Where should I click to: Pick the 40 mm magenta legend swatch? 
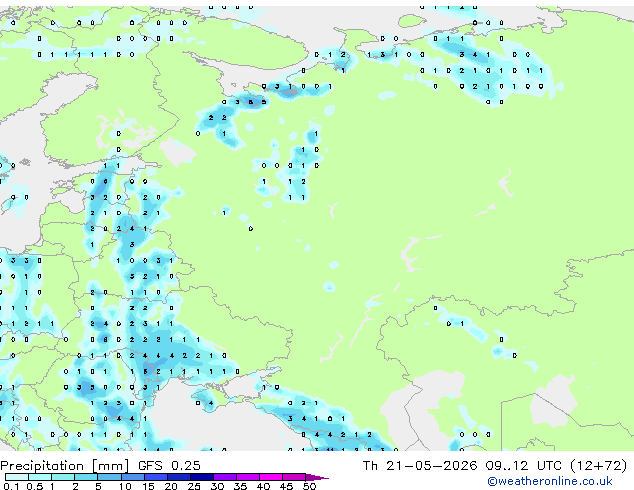[271, 477]
